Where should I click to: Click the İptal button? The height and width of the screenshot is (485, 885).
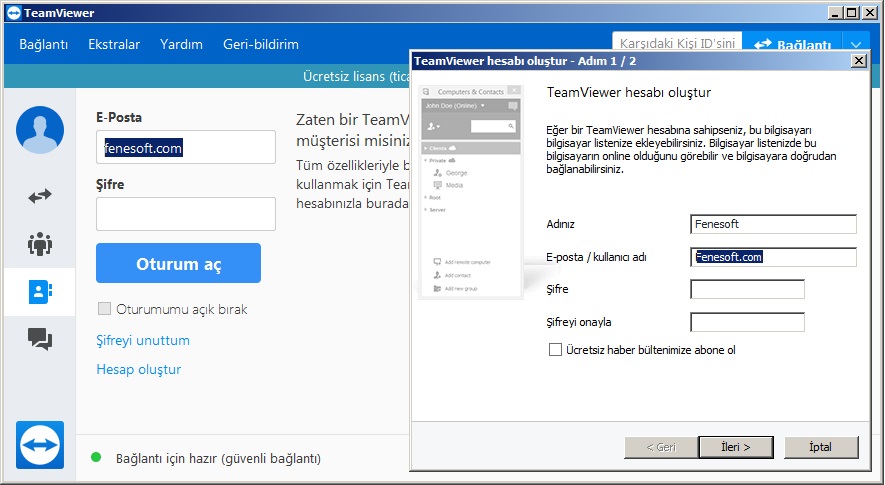[821, 447]
